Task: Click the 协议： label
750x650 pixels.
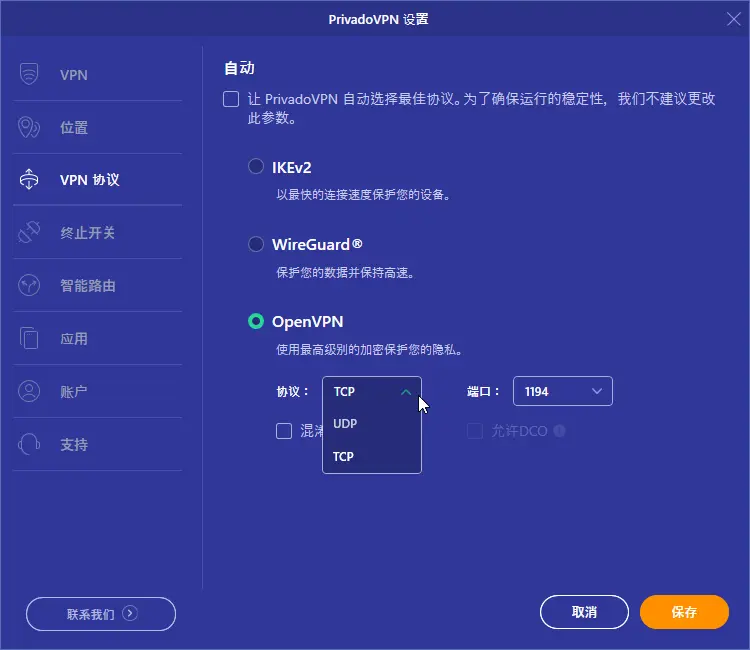Action: click(x=292, y=392)
